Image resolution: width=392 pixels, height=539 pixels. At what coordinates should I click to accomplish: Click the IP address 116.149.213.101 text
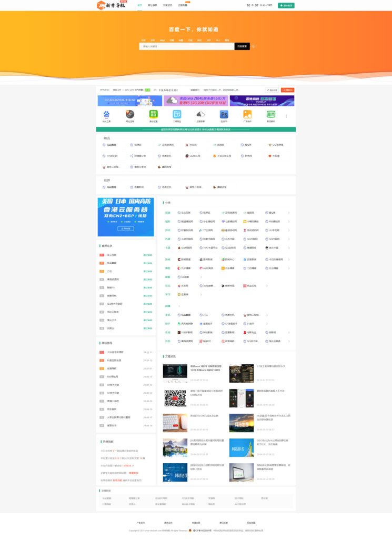(x=168, y=90)
